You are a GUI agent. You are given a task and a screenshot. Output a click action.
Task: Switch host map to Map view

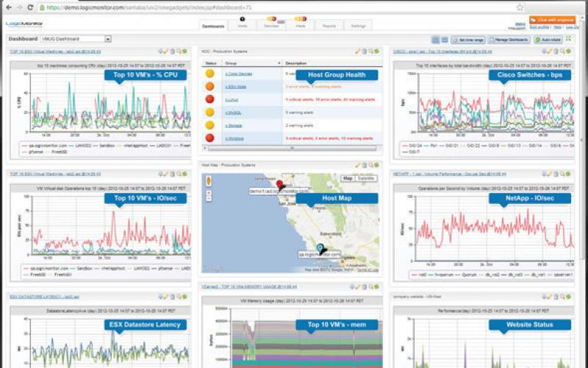tap(348, 178)
